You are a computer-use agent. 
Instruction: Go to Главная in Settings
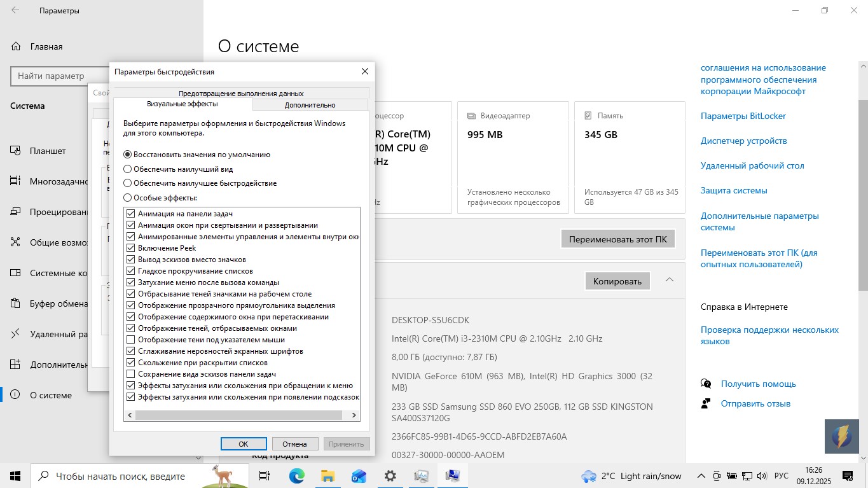tap(46, 46)
